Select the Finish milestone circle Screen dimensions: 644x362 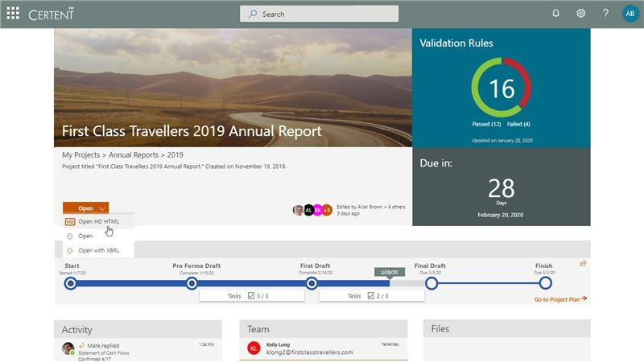pos(546,283)
